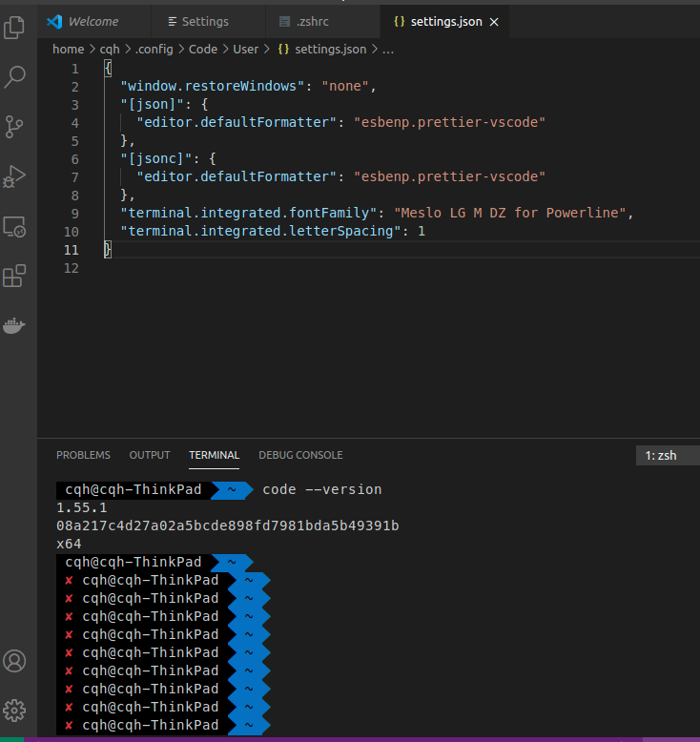
Task: Click line number 1 in gutter
Action: (x=74, y=69)
